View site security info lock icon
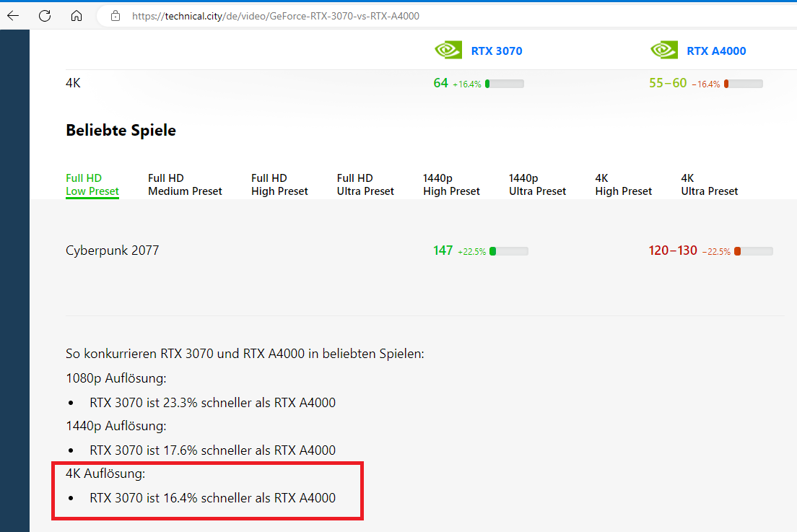797x532 pixels. pyautogui.click(x=116, y=16)
